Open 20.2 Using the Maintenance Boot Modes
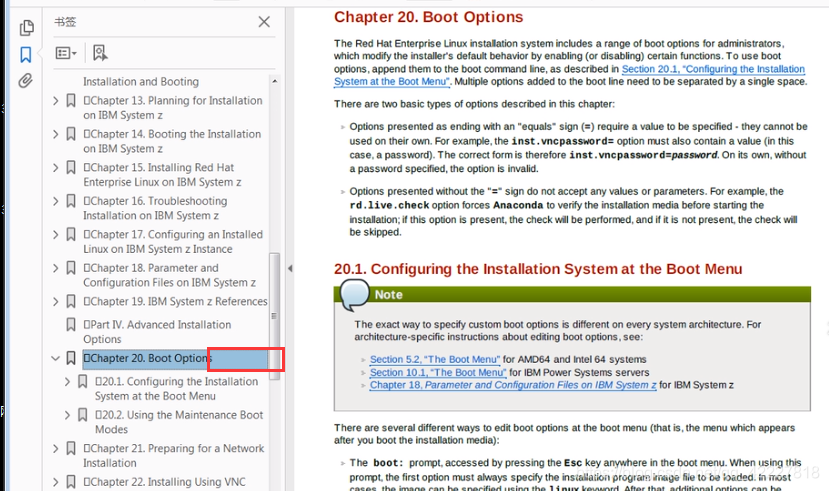The width and height of the screenshot is (829, 491). tap(179, 422)
